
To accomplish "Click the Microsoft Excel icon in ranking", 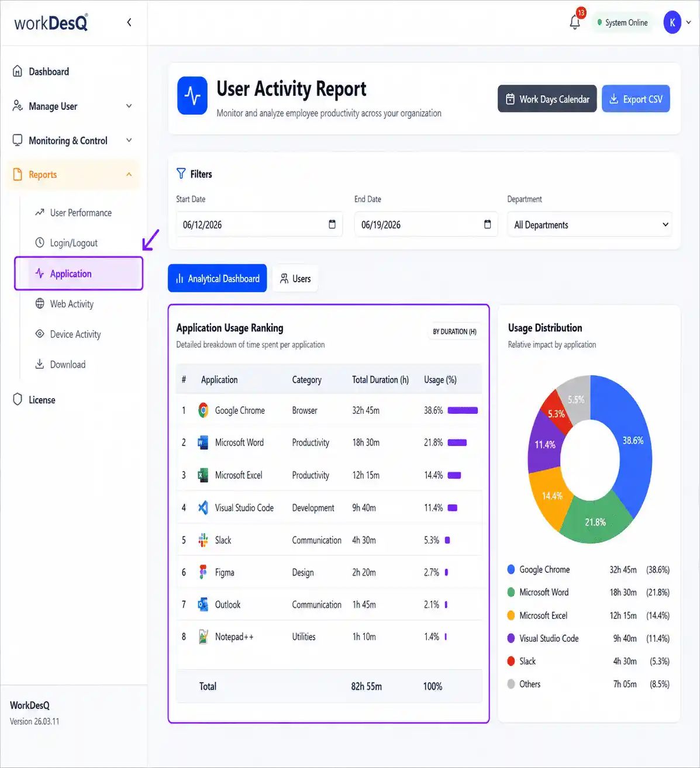I will pyautogui.click(x=203, y=475).
